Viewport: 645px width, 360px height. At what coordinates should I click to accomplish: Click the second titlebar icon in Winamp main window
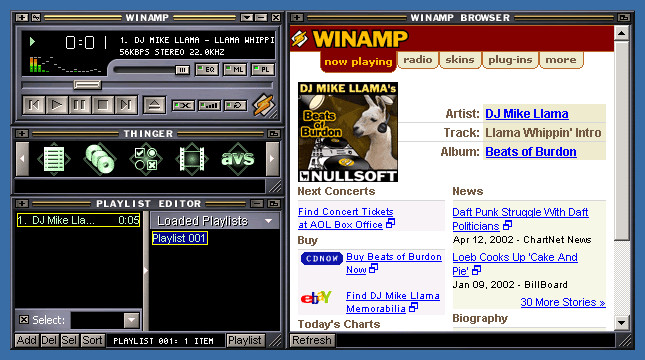click(36, 18)
